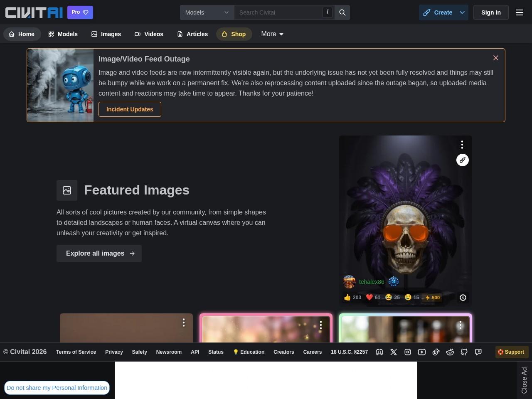Open the YouTube icon in the footer
The height and width of the screenshot is (399, 532).
click(x=422, y=352)
